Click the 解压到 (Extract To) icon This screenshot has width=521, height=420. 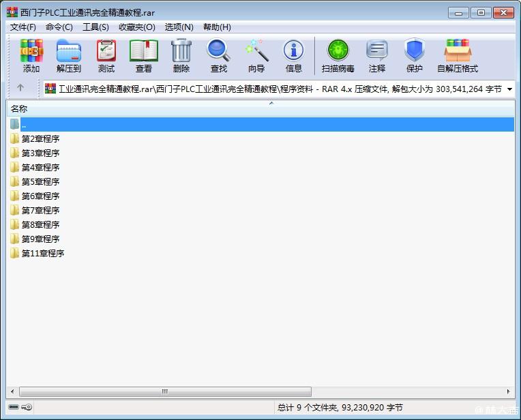[x=68, y=56]
